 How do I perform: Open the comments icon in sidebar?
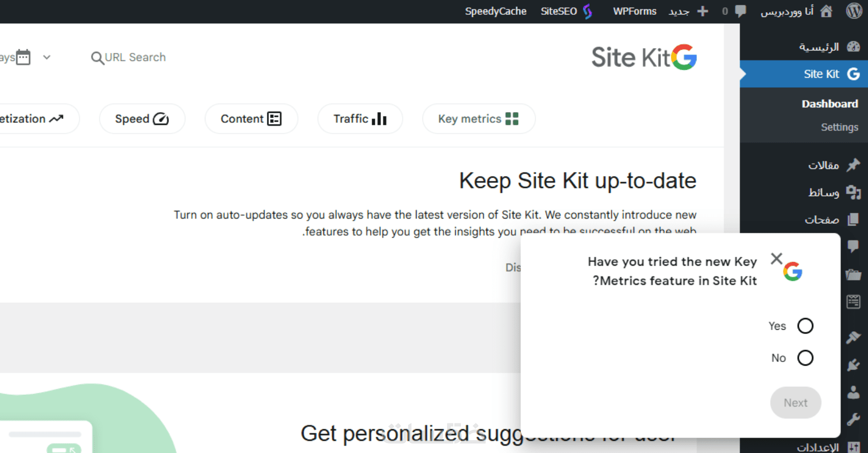tap(853, 247)
